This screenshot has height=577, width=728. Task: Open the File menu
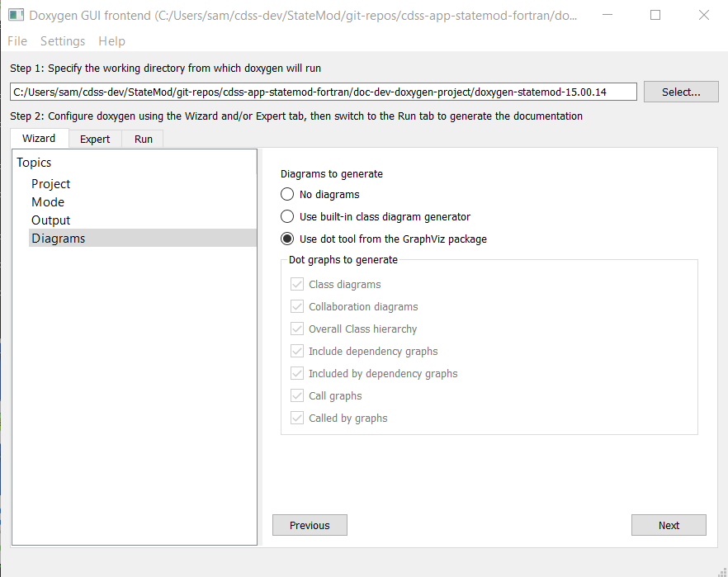[17, 41]
